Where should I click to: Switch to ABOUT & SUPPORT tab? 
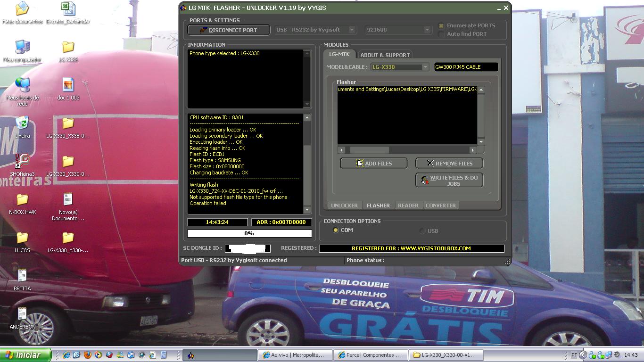(385, 55)
